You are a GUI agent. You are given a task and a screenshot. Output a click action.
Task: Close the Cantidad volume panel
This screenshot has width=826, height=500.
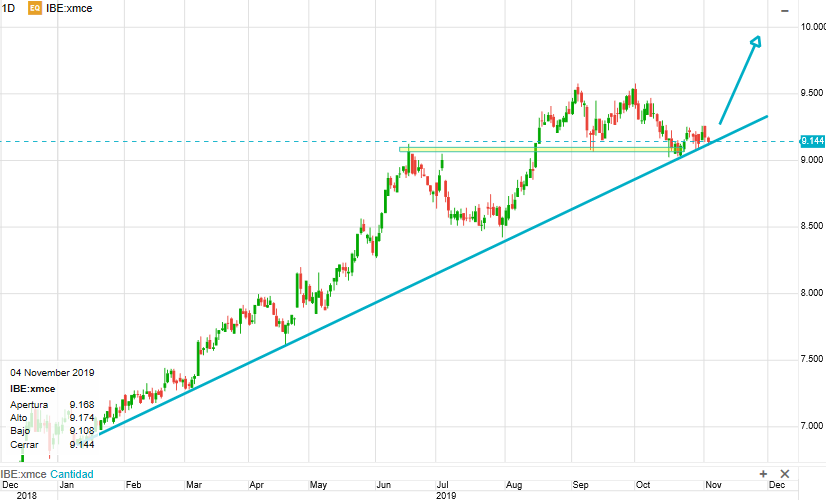pos(785,473)
